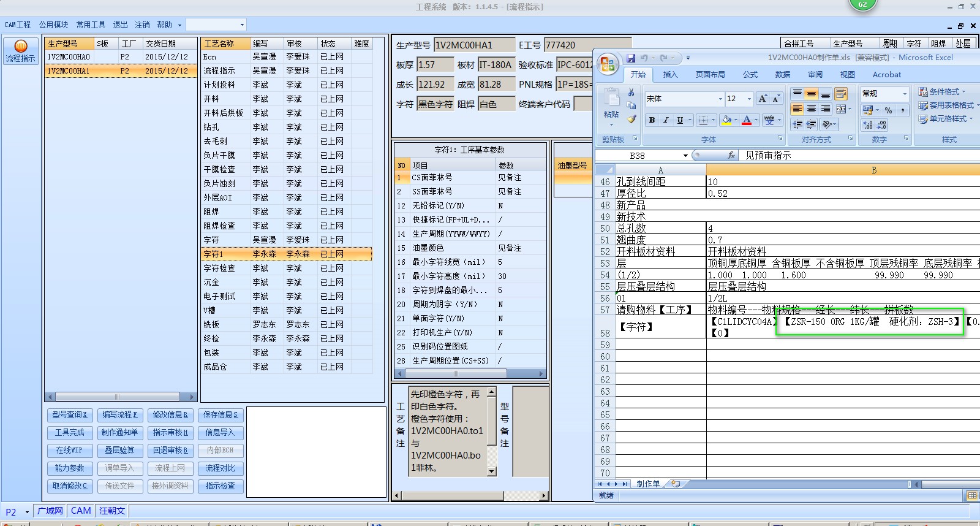Apply the red font color A

[747, 120]
